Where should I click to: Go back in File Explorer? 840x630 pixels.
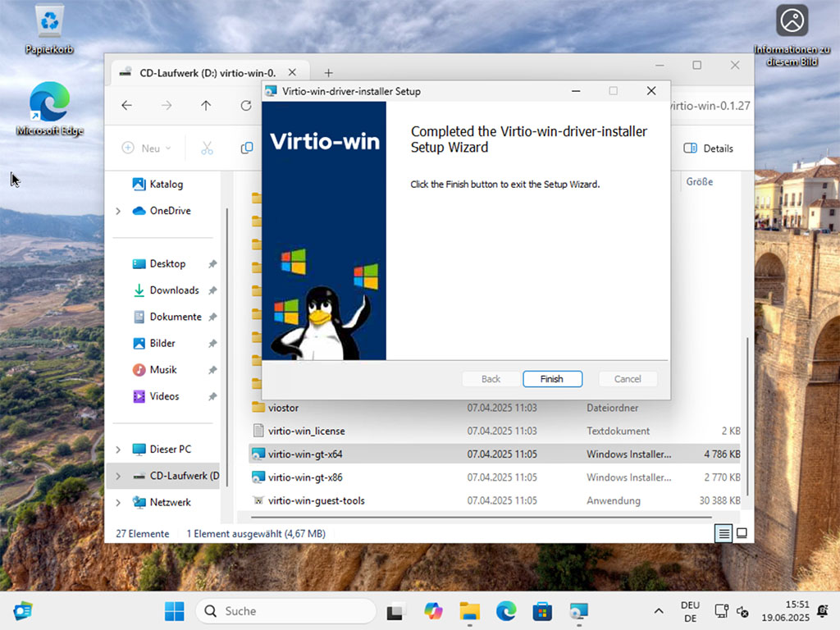pos(127,106)
